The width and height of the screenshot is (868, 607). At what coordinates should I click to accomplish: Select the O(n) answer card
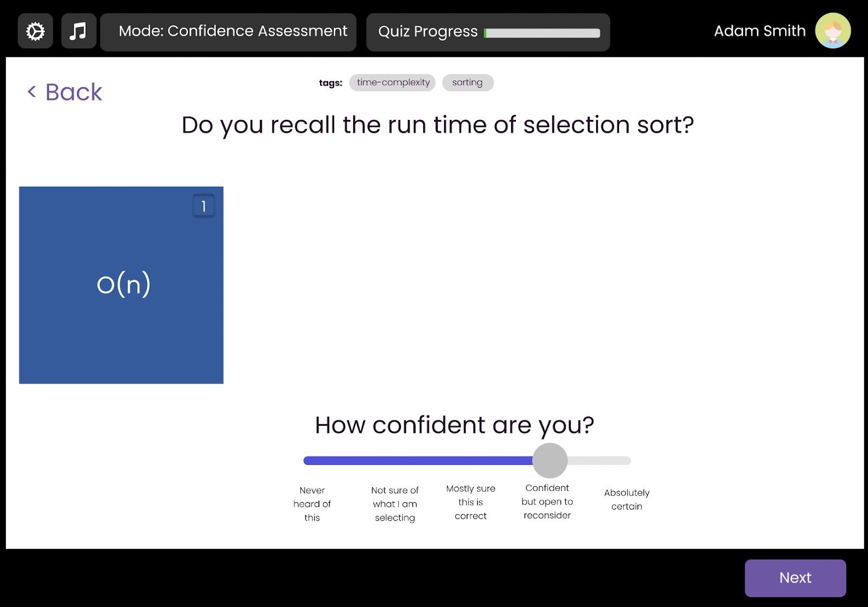point(121,285)
